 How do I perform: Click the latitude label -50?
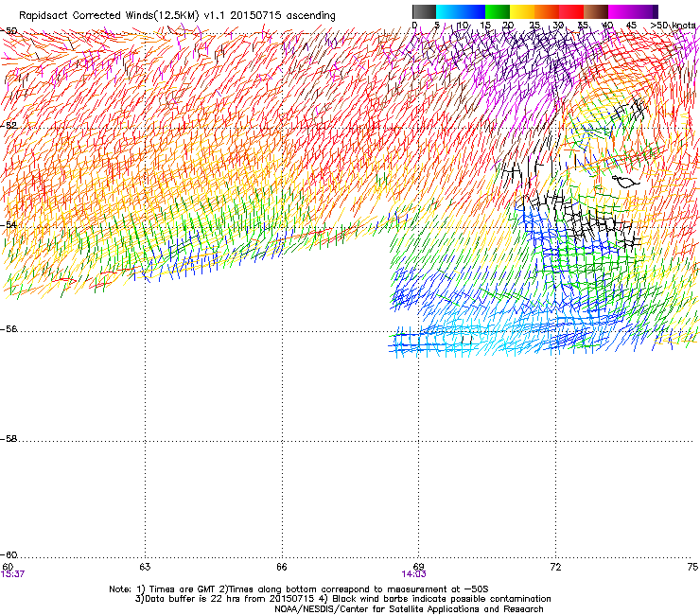[9, 31]
